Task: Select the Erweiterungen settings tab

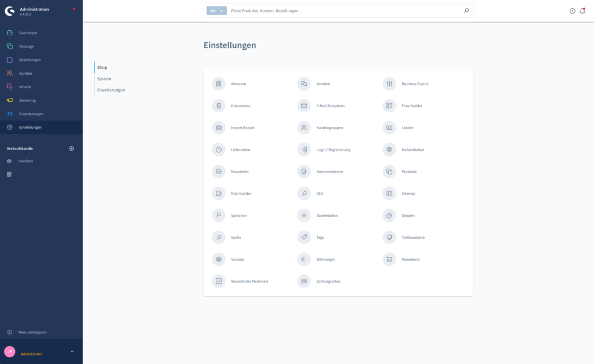Action: (111, 90)
